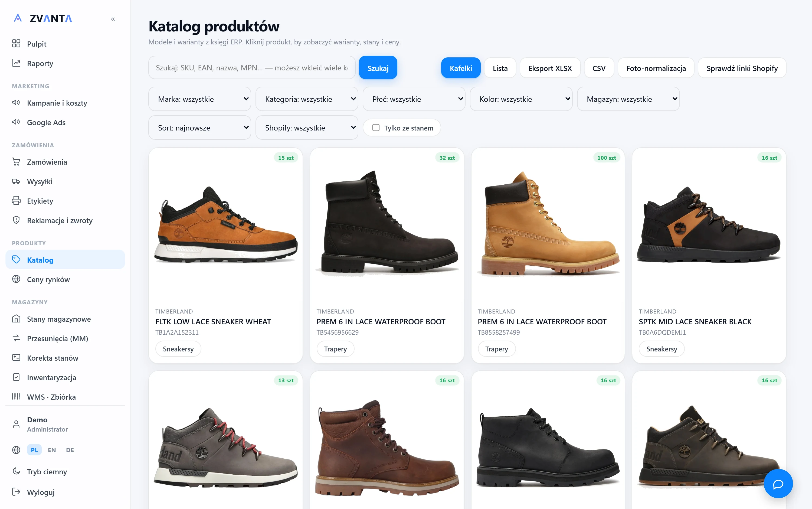Switch to the Kafelki tile view
The image size is (812, 509).
(x=461, y=68)
